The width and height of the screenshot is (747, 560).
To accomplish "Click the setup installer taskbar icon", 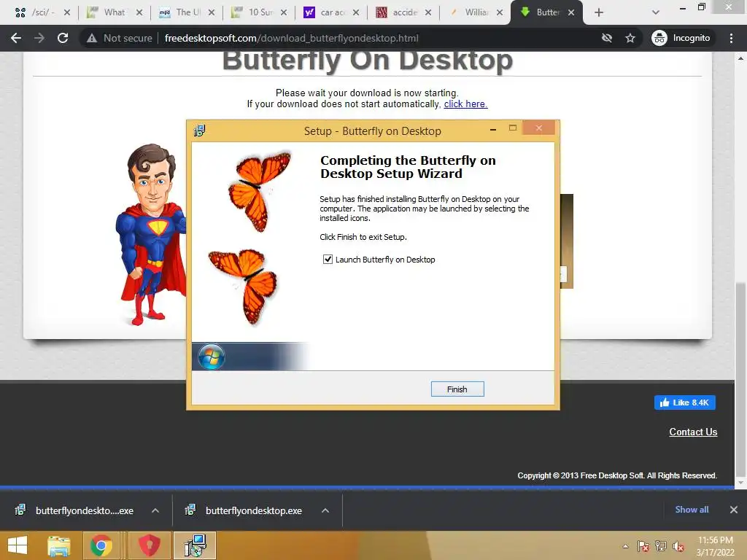I will (x=194, y=545).
